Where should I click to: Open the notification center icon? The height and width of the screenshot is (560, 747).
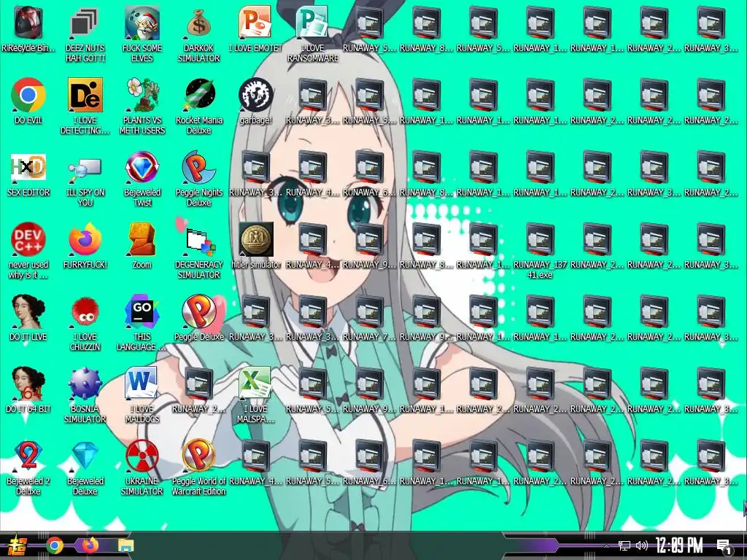click(724, 547)
